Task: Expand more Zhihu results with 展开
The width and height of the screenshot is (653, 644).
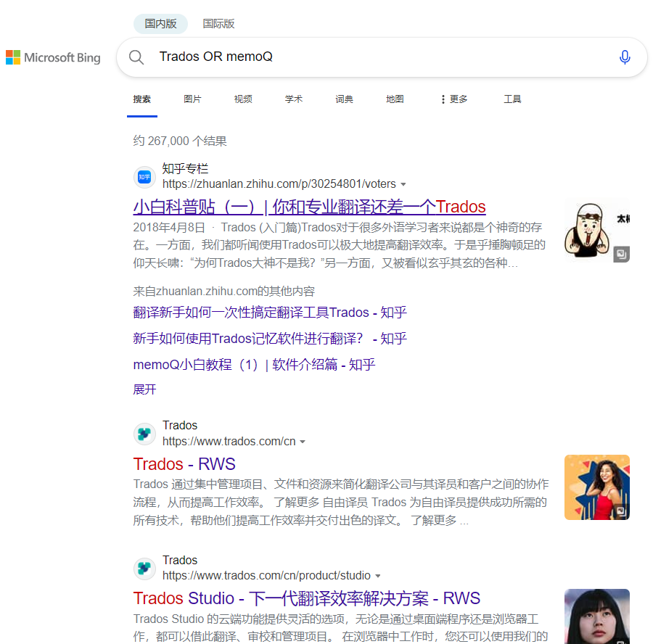Action: point(144,389)
